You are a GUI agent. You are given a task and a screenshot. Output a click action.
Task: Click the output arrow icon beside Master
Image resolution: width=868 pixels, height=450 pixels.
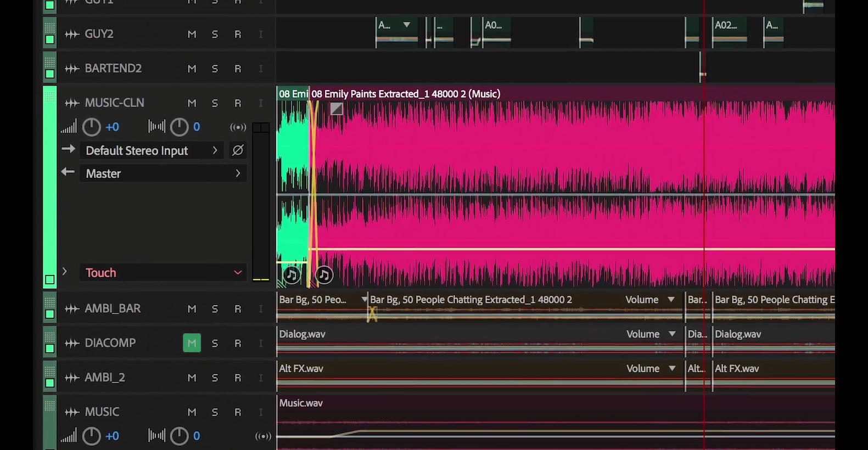pyautogui.click(x=68, y=172)
